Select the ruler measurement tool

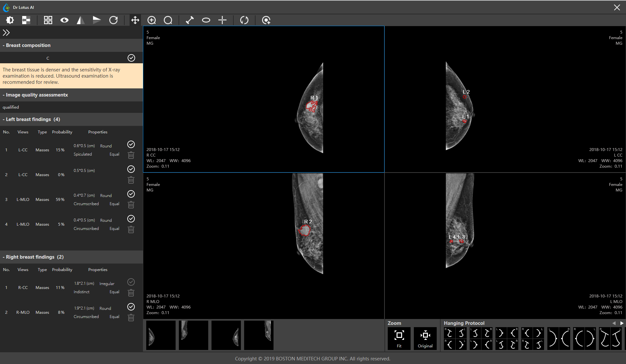190,20
